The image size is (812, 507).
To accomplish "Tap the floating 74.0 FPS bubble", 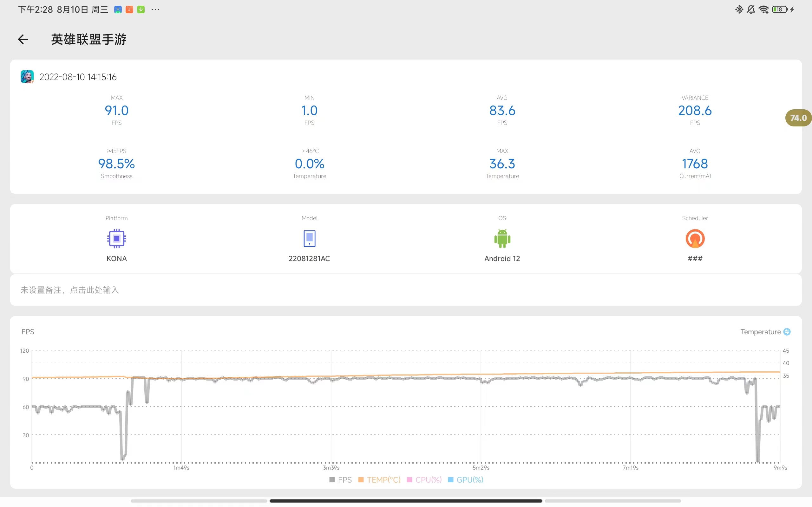I will pyautogui.click(x=798, y=118).
